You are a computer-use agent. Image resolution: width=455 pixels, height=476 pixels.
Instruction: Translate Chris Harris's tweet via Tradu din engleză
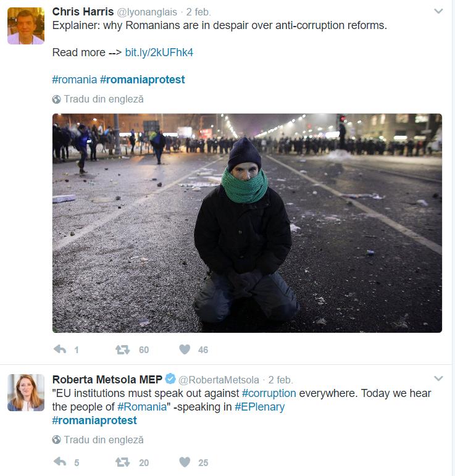click(x=104, y=99)
